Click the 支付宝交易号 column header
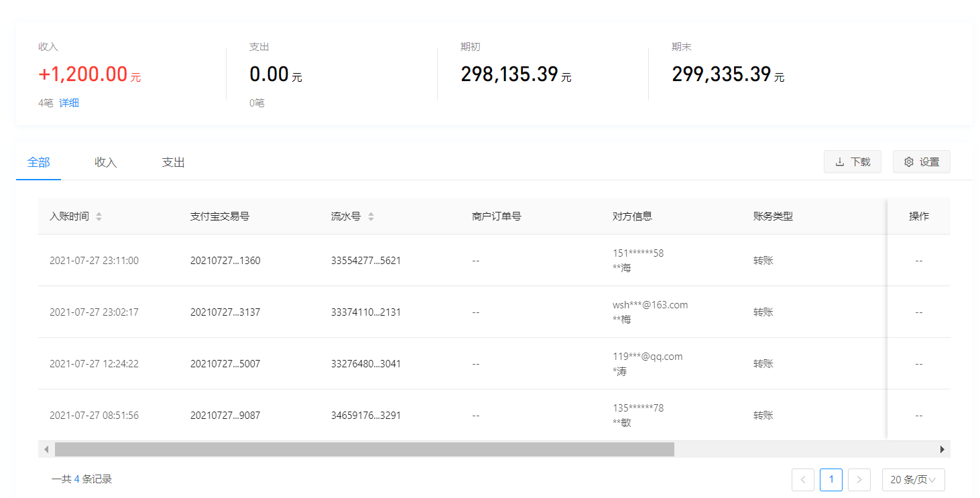 pyautogui.click(x=220, y=216)
